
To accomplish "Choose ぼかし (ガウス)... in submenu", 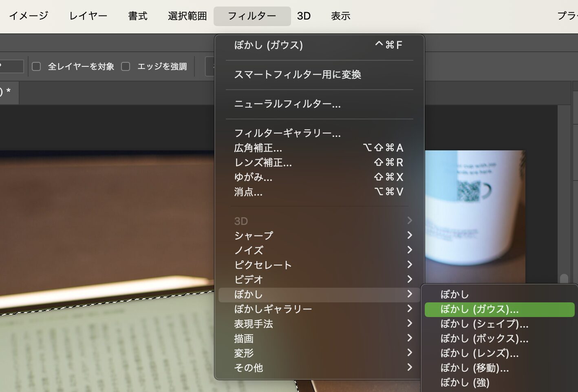I will (x=499, y=309).
